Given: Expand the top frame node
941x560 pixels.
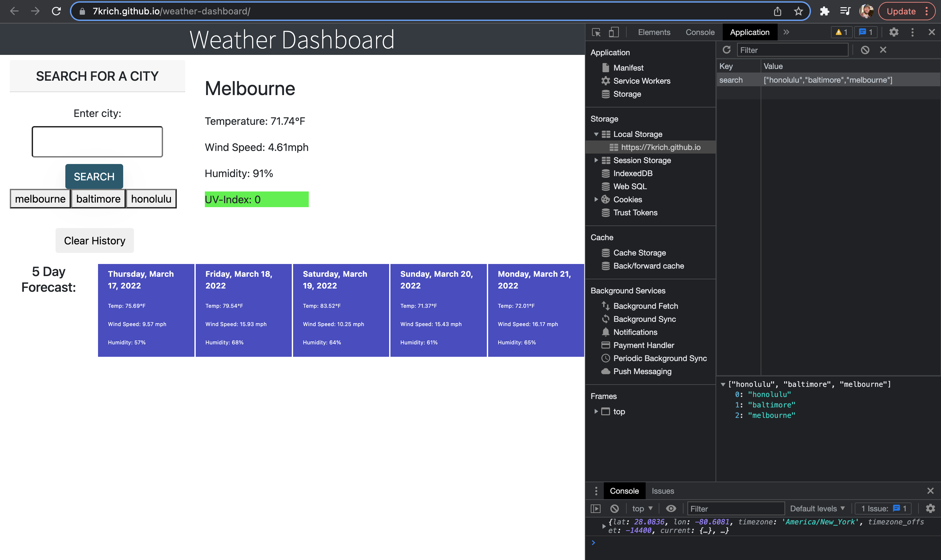Looking at the screenshot, I should pyautogui.click(x=596, y=412).
